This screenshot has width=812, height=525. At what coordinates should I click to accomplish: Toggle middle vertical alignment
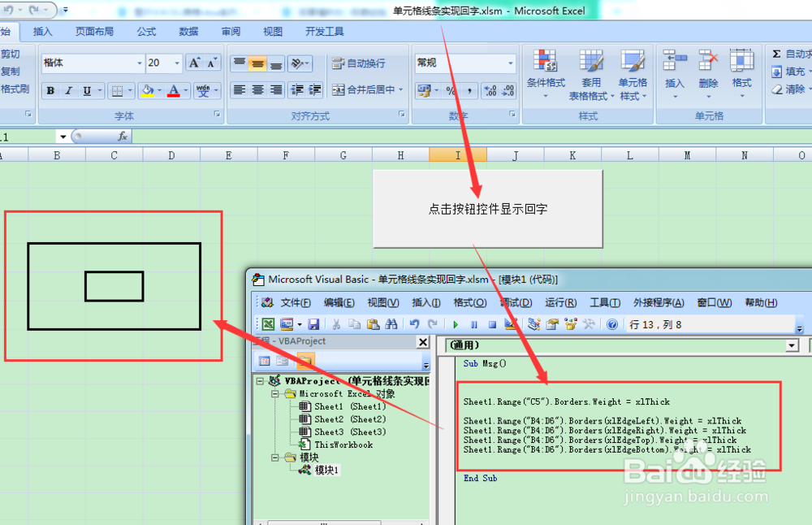point(257,63)
